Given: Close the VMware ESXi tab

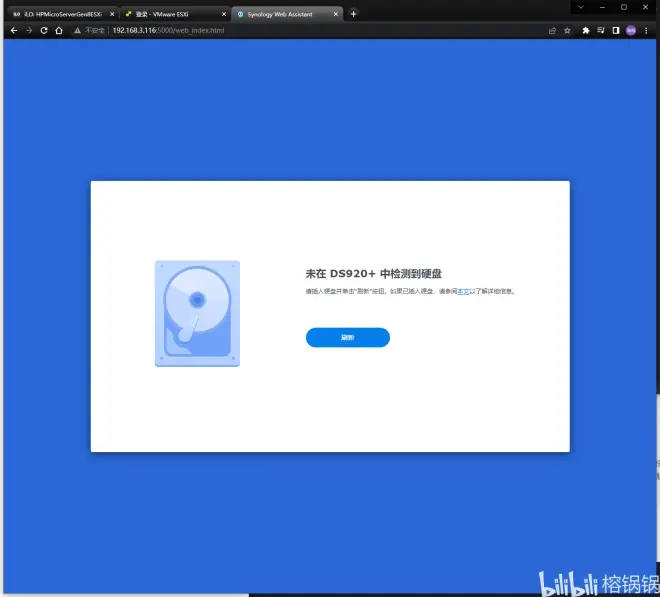Looking at the screenshot, I should (224, 14).
